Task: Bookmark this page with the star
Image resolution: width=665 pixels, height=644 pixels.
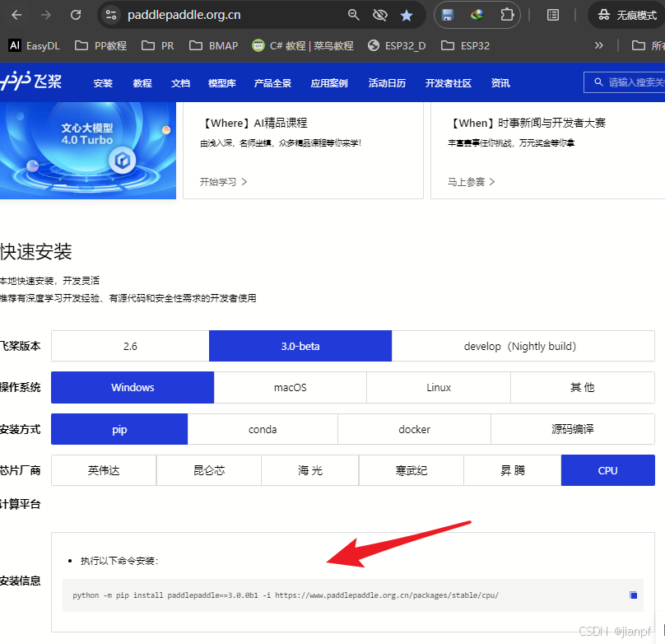Action: [407, 16]
